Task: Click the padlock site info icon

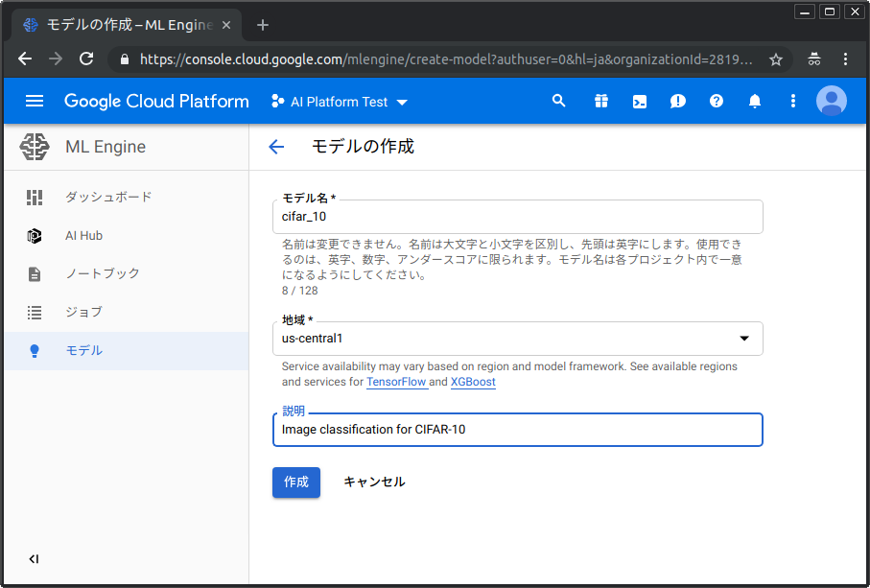Action: point(125,59)
